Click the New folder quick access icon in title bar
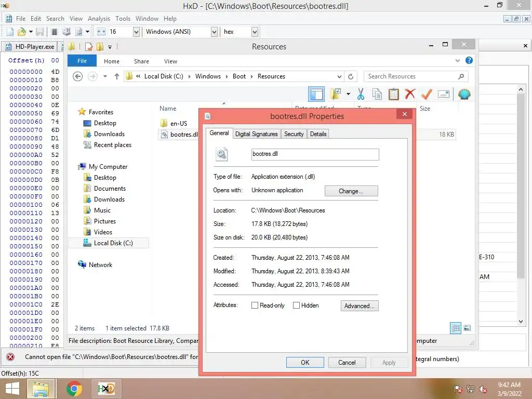Viewport: 532px width, 399px height. click(100, 46)
